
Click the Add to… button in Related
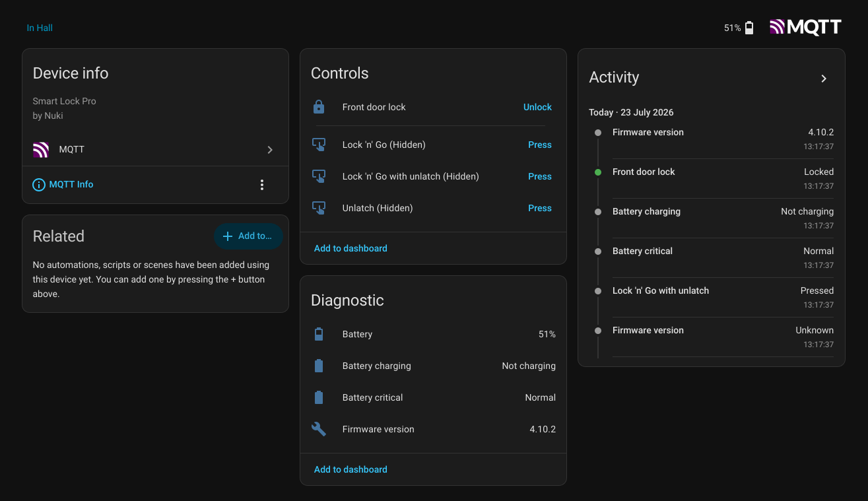pos(248,236)
